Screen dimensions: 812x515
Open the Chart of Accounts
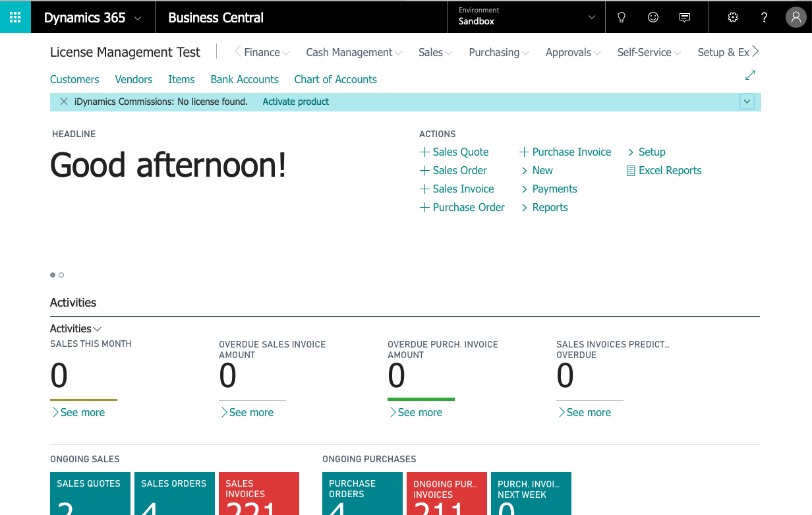tap(335, 79)
